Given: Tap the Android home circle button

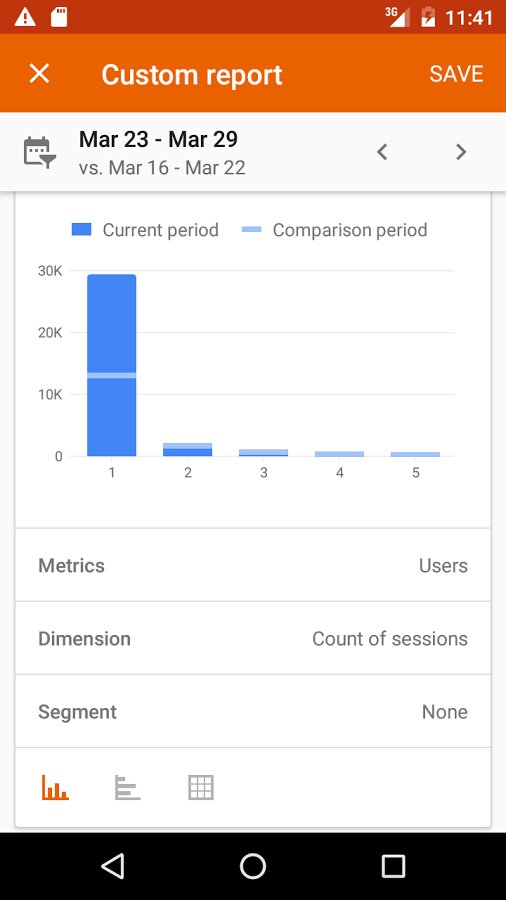Looking at the screenshot, I should pos(253,866).
